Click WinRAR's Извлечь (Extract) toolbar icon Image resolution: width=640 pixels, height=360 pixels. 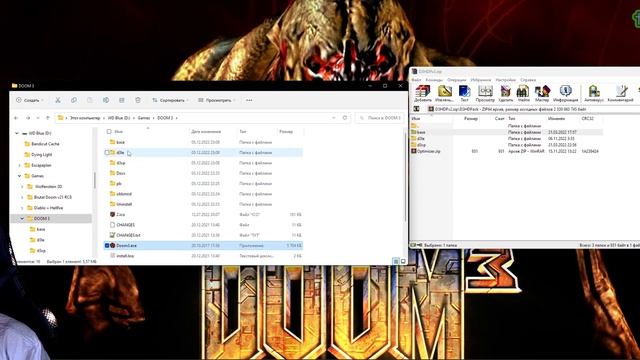coord(444,93)
